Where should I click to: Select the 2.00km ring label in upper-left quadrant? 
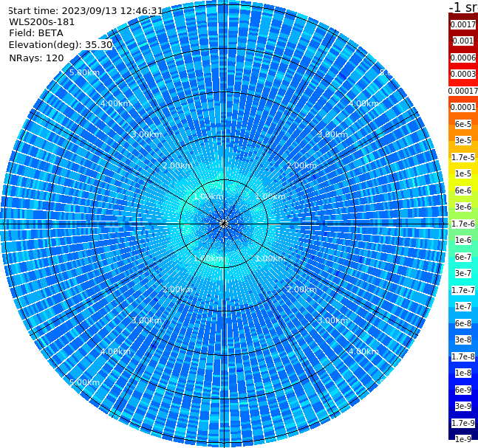(x=177, y=165)
